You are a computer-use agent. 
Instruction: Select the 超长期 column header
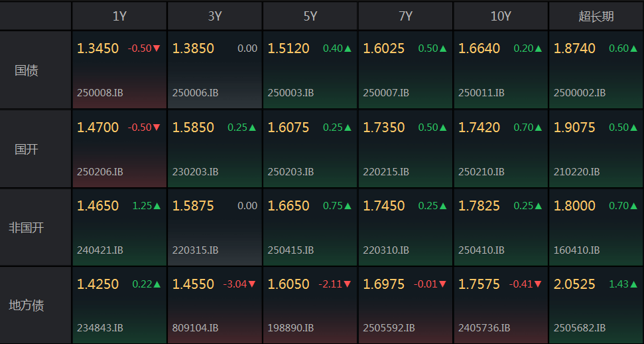tap(596, 16)
